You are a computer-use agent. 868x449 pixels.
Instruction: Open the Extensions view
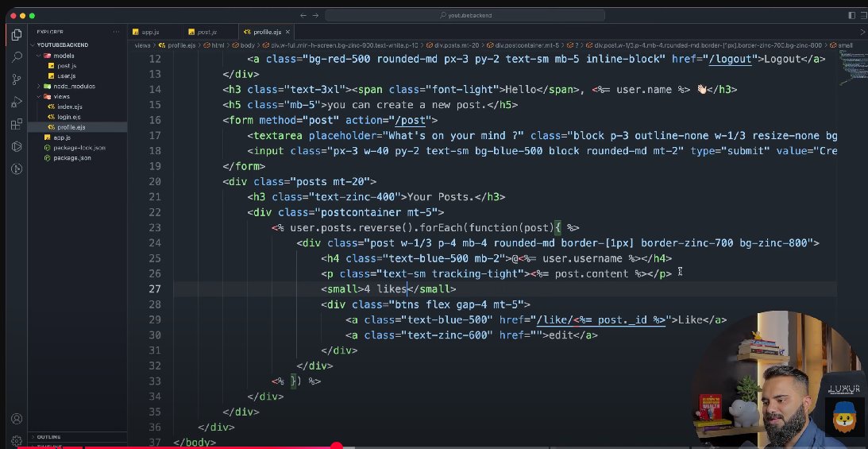click(x=17, y=124)
